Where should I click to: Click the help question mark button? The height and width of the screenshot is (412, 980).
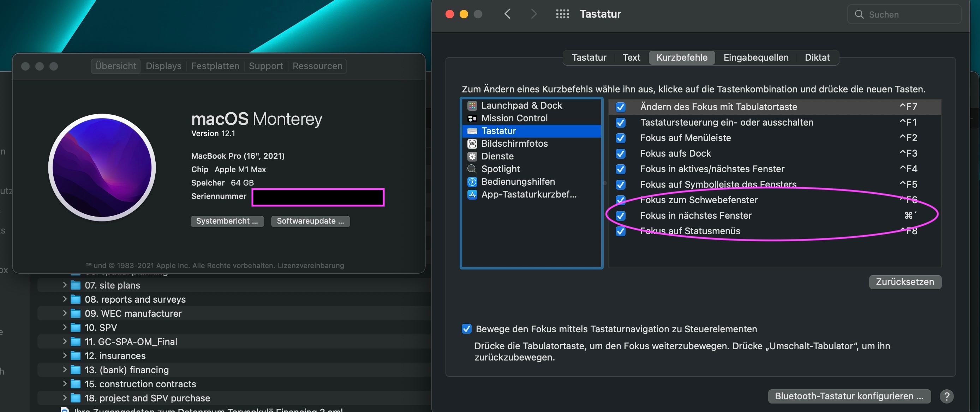(x=946, y=396)
